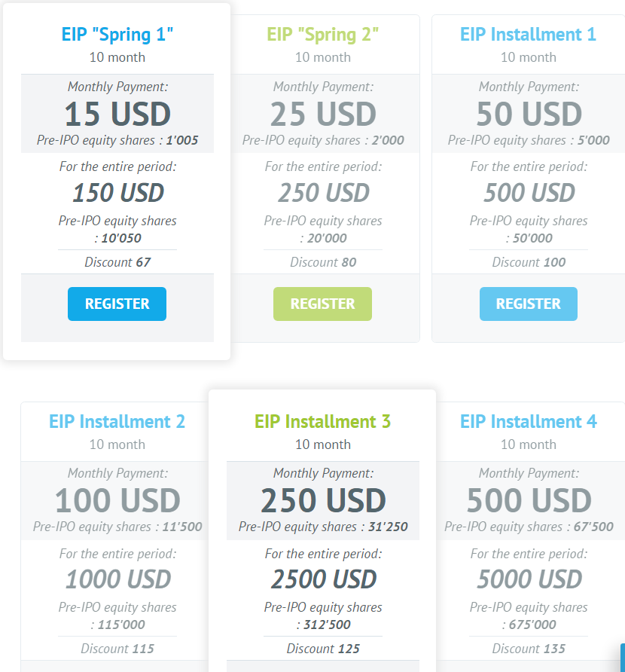Click REGISTER under EIP "Spring 1"
This screenshot has width=625, height=672.
click(117, 304)
